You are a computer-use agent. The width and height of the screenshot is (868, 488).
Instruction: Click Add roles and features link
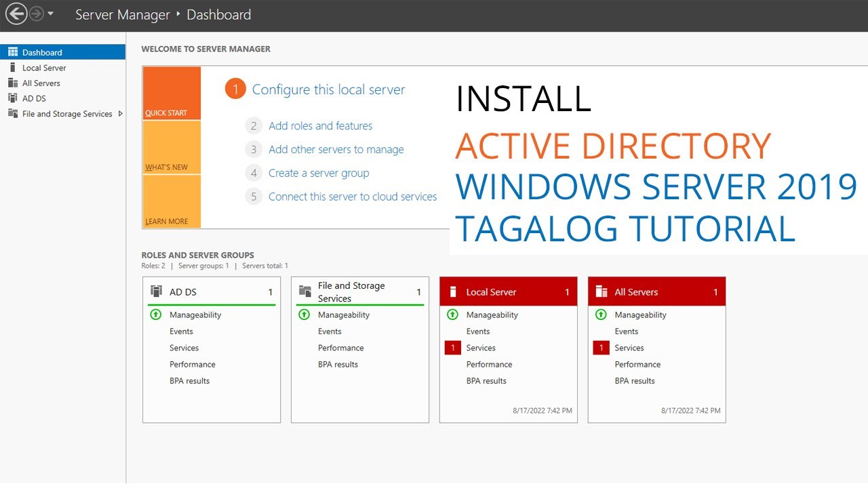coord(320,125)
